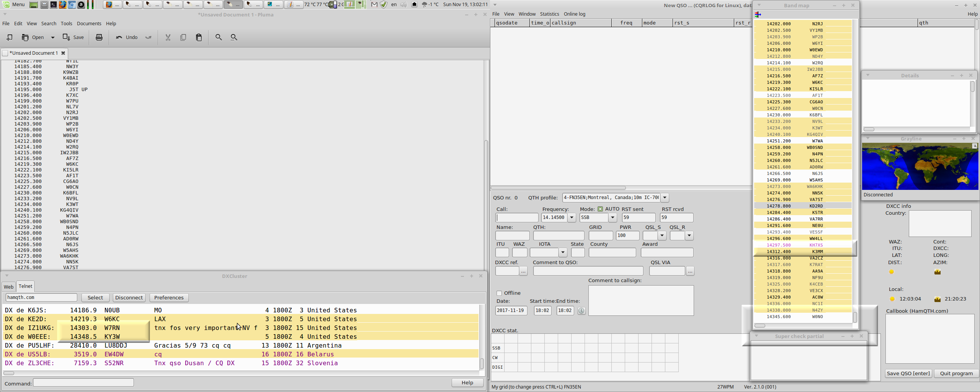This screenshot has height=392, width=980.
Task: Click the volume speaker tray icon
Action: pyautogui.click(x=404, y=5)
